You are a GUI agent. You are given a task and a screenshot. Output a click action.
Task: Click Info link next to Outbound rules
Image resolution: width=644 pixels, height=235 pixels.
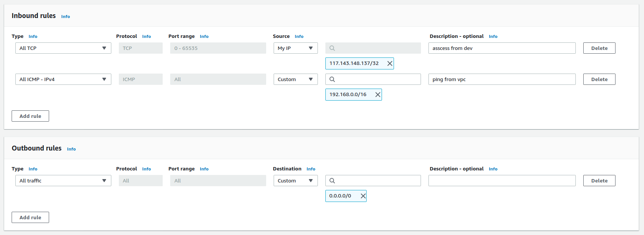(x=71, y=149)
